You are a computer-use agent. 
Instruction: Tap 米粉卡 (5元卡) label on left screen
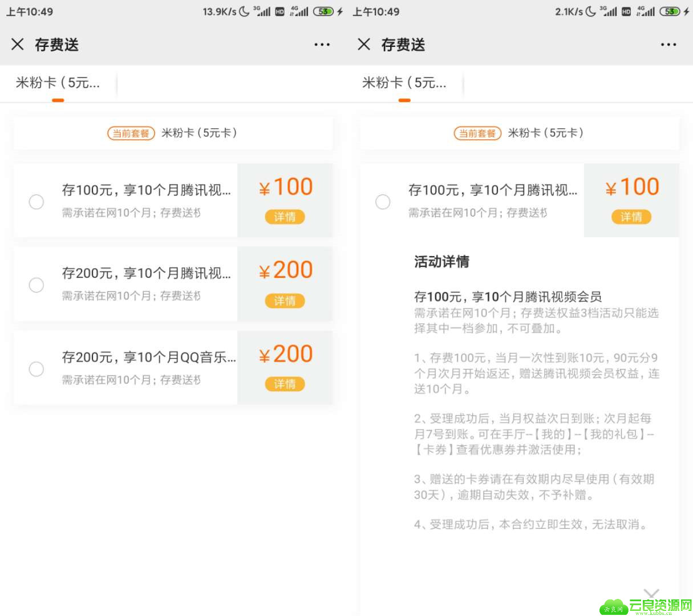point(199,133)
